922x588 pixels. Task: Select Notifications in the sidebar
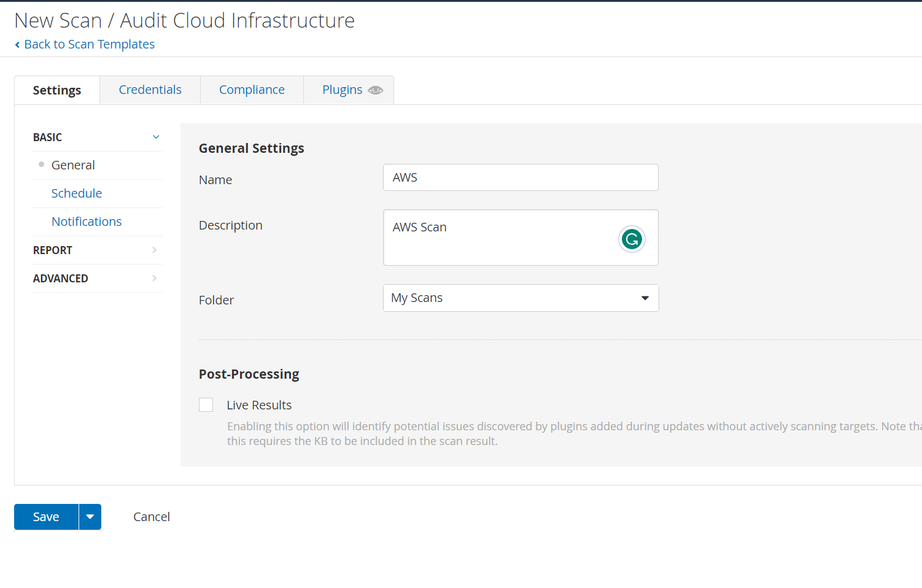click(87, 221)
